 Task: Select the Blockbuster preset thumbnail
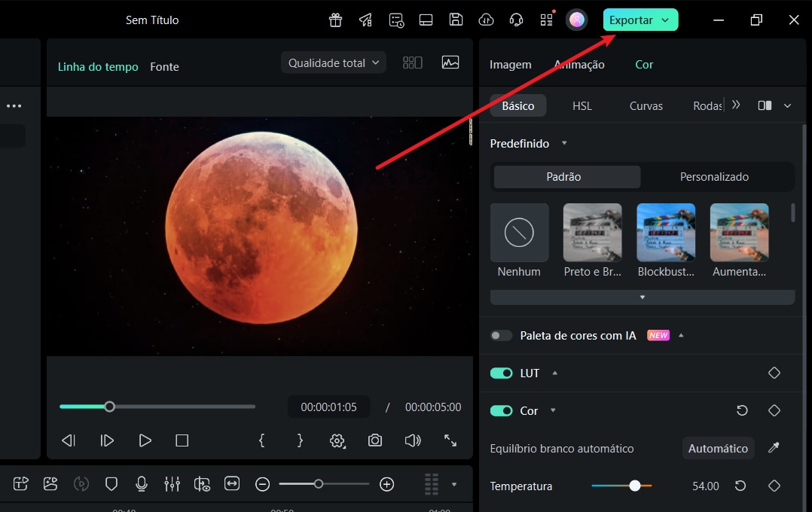click(666, 232)
